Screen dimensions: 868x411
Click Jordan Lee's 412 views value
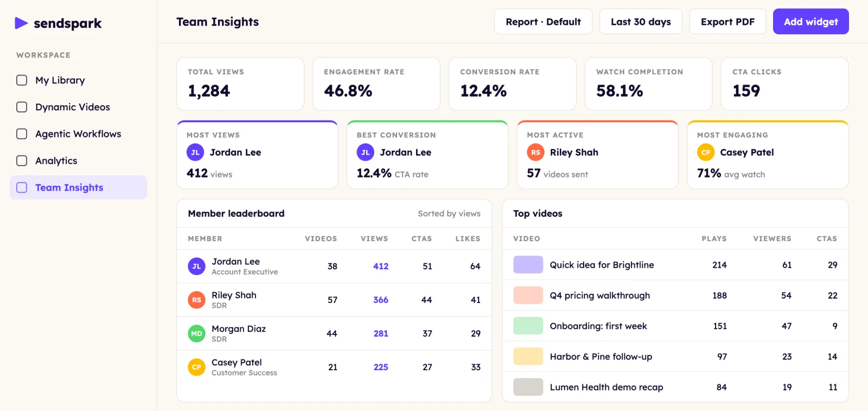381,266
